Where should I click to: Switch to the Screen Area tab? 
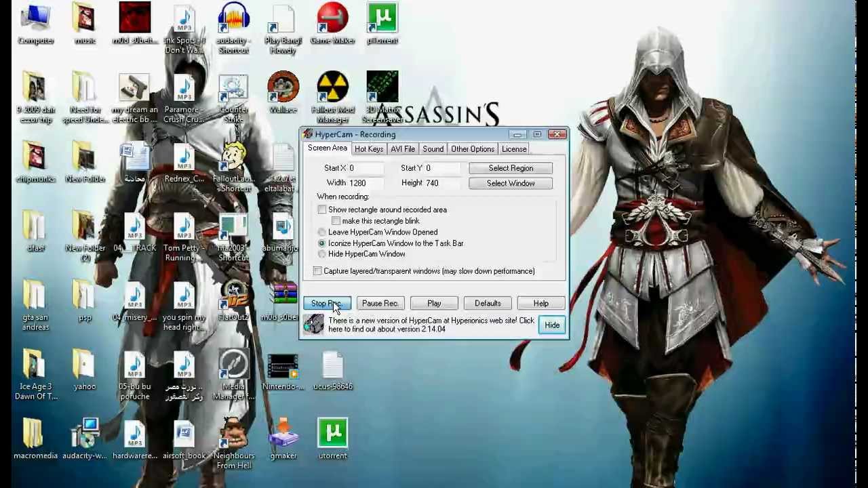pos(328,148)
